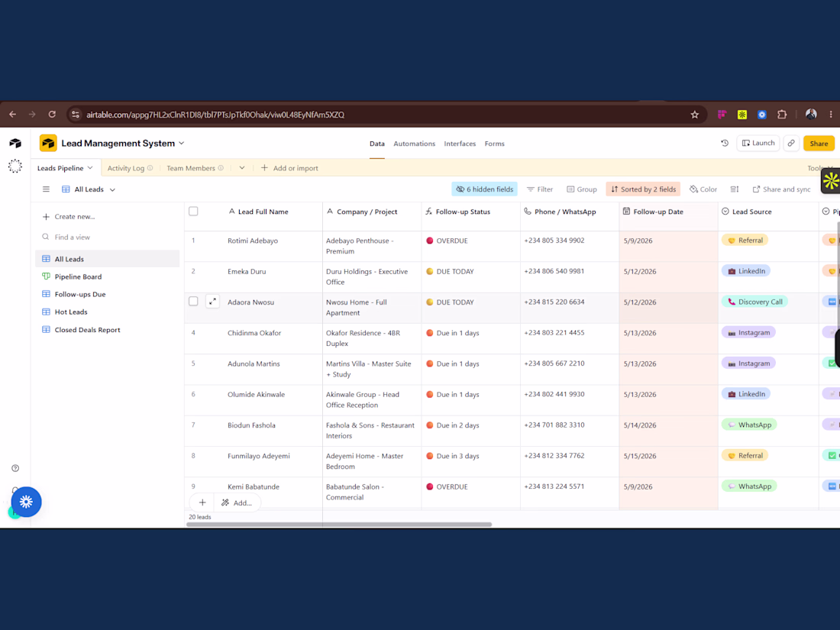Open the Color options
This screenshot has width=840, height=630.
(x=703, y=189)
